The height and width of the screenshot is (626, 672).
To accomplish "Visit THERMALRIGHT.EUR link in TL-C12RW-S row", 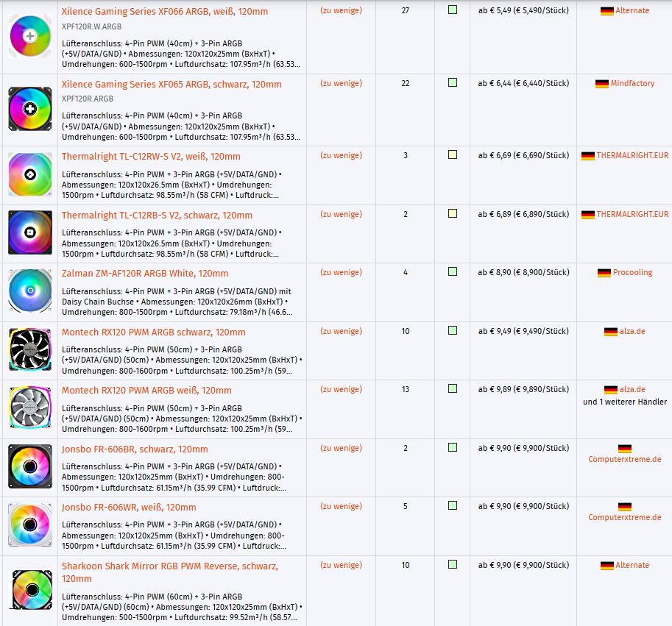I will click(x=632, y=155).
